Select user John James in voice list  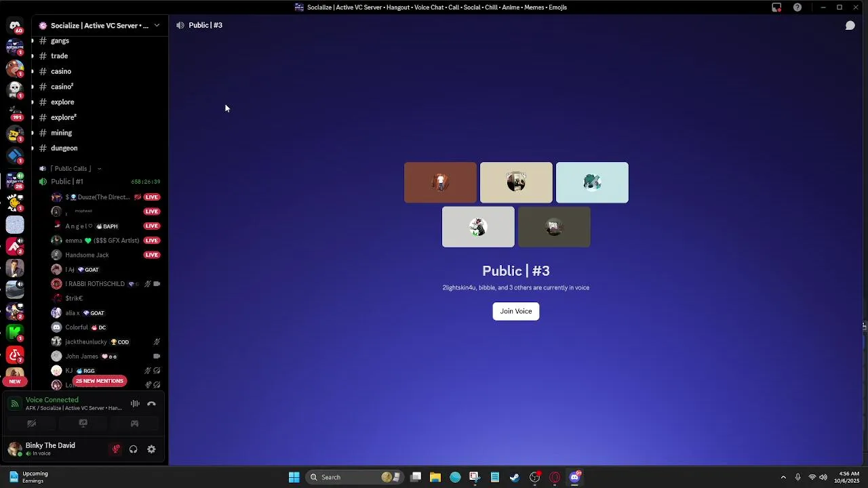pos(106,357)
